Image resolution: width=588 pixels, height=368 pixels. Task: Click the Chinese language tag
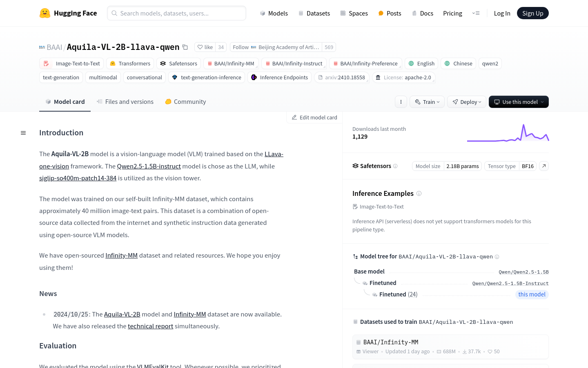coord(458,63)
